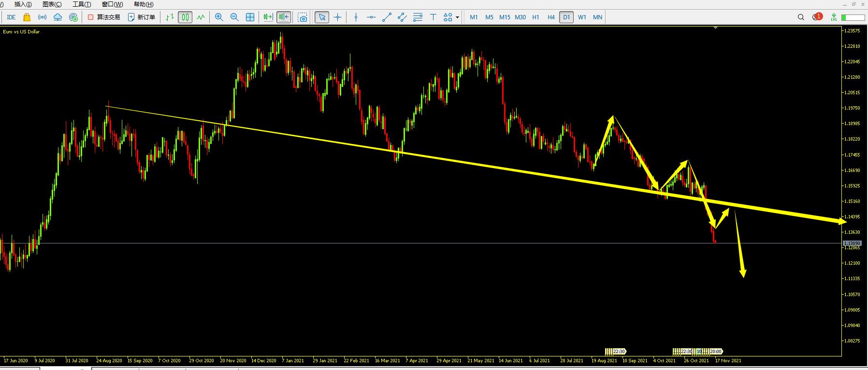This screenshot has width=868, height=370.
Task: Open the shapes objects dropdown arrow
Action: click(457, 17)
